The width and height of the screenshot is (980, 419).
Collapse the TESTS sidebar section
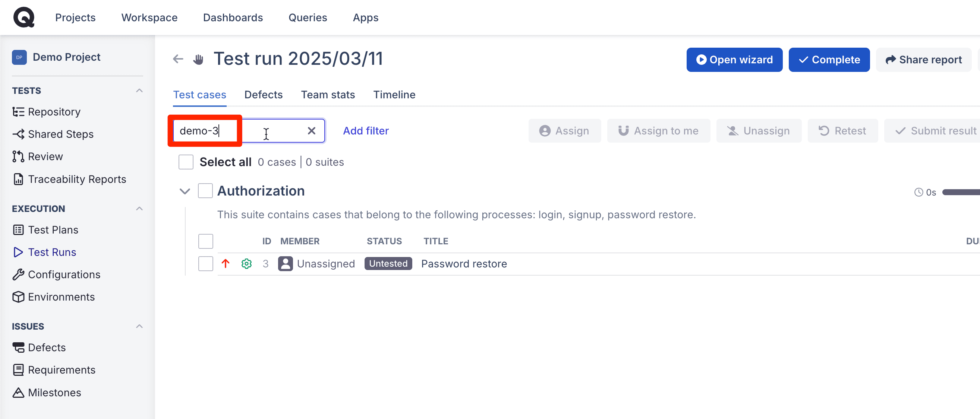point(140,91)
